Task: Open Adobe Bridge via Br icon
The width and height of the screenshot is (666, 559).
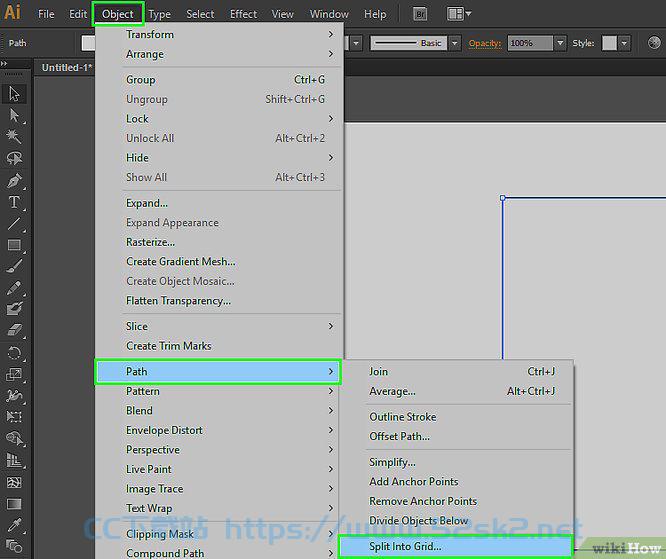Action: [x=420, y=14]
